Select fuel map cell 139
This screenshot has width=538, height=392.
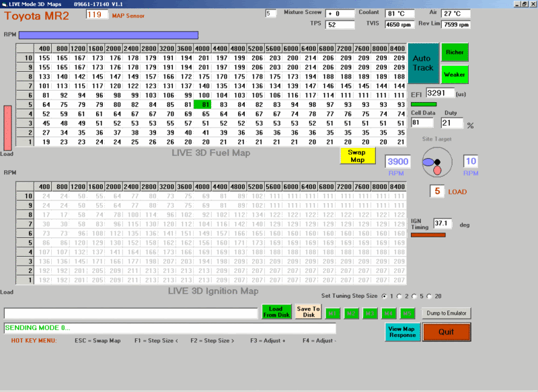291,86
